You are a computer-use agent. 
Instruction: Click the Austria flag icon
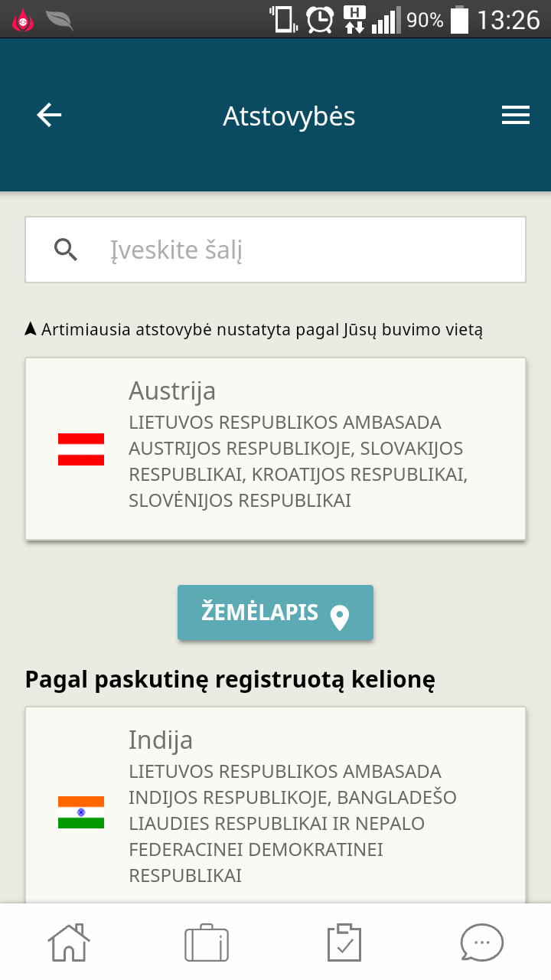click(81, 449)
